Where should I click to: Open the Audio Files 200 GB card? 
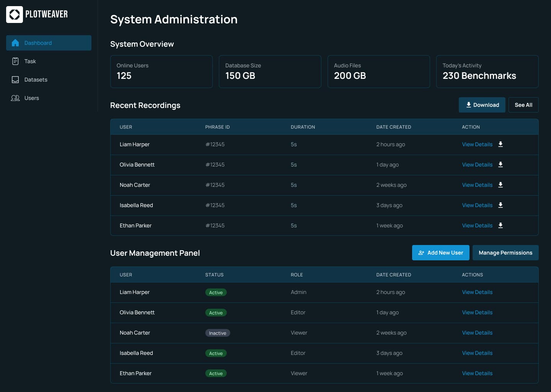click(379, 72)
